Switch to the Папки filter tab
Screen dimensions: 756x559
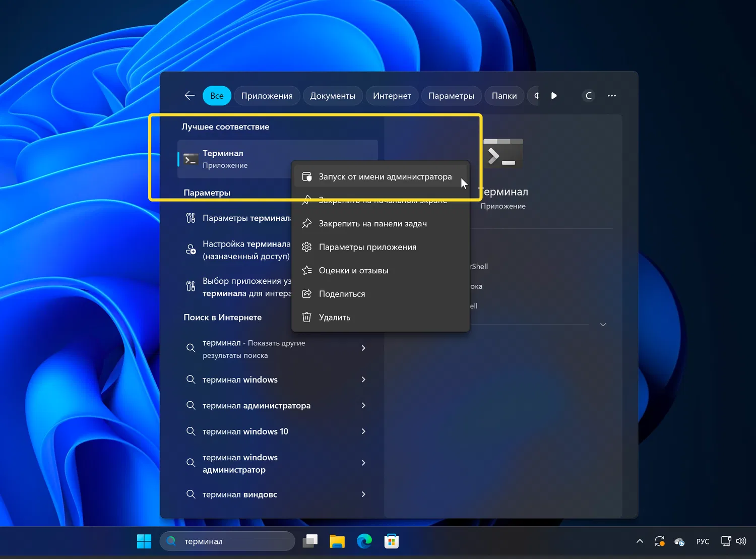pos(504,96)
